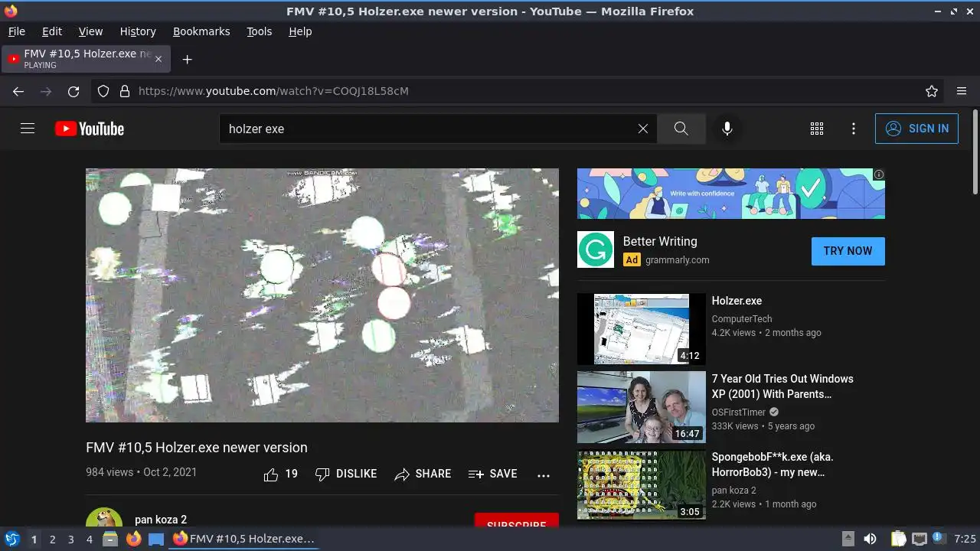Image resolution: width=980 pixels, height=551 pixels.
Task: Click the page vertical scrollbar
Action: [x=975, y=152]
